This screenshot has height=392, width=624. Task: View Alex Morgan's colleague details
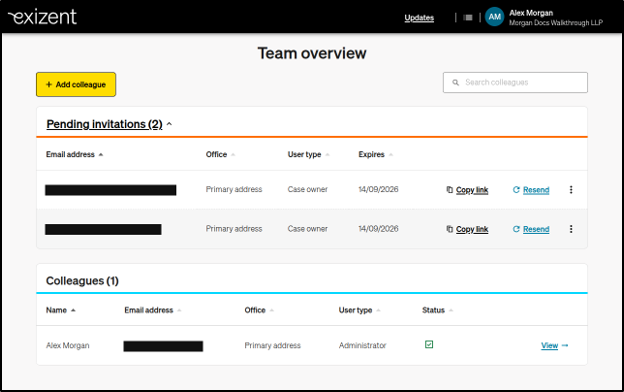pyautogui.click(x=554, y=345)
